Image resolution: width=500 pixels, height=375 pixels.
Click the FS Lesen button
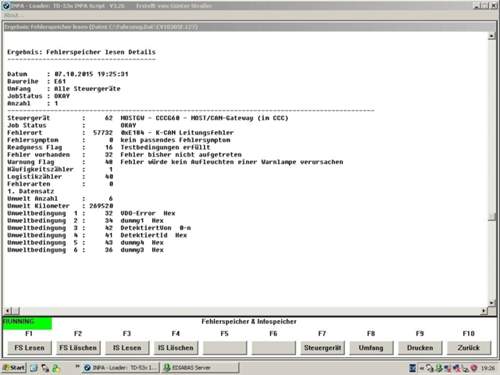pyautogui.click(x=30, y=348)
